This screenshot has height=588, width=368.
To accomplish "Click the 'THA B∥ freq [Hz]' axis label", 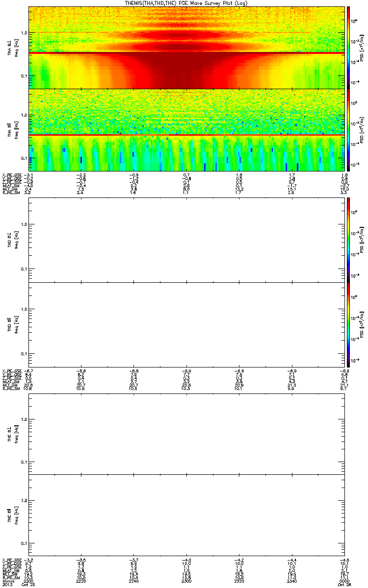I will coord(12,130).
